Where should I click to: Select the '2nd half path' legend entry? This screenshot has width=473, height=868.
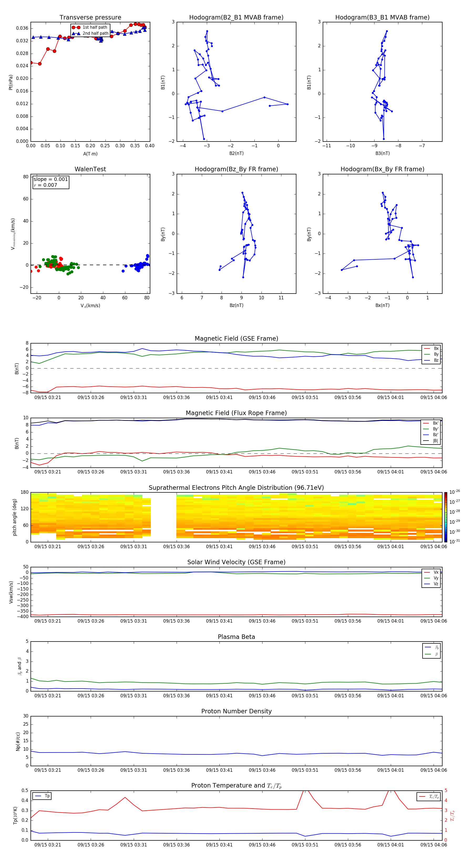pos(90,33)
